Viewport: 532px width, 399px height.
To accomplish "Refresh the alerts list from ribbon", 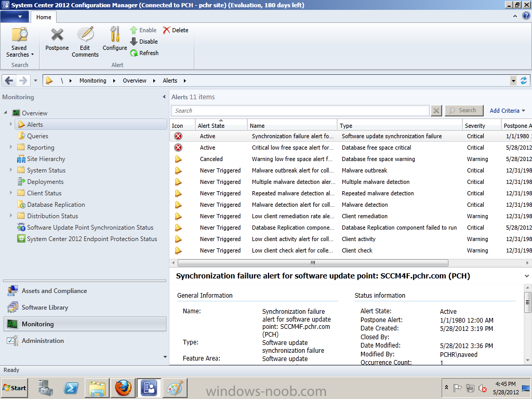I will coord(144,53).
